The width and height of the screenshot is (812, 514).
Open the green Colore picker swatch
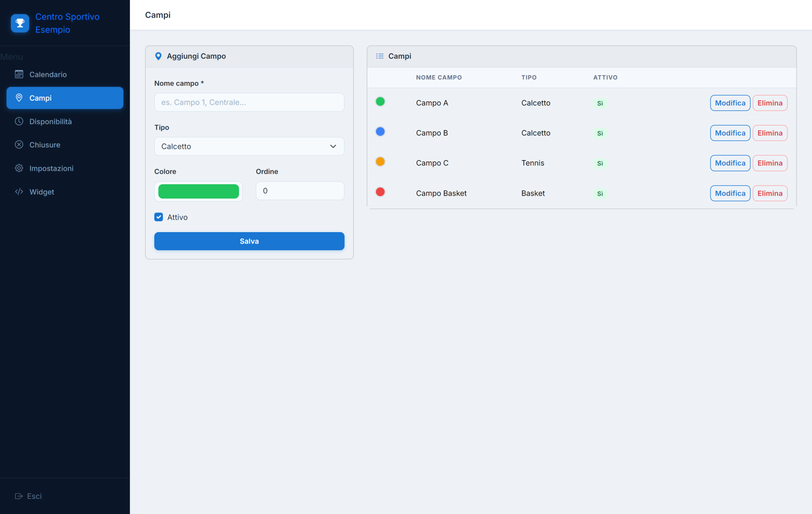(198, 191)
